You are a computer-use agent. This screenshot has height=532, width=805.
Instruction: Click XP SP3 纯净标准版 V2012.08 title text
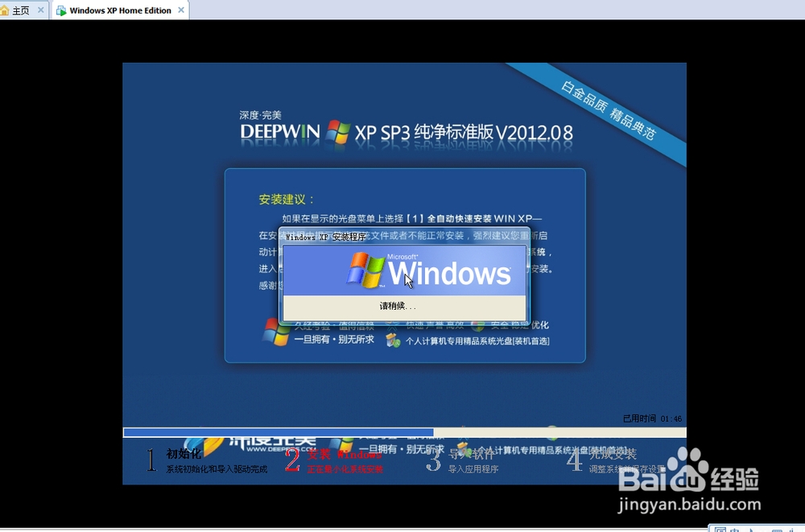click(x=464, y=133)
